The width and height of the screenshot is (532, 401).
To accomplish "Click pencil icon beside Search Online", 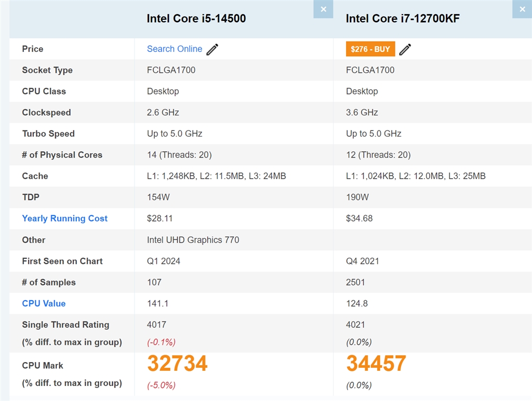I will click(x=212, y=49).
